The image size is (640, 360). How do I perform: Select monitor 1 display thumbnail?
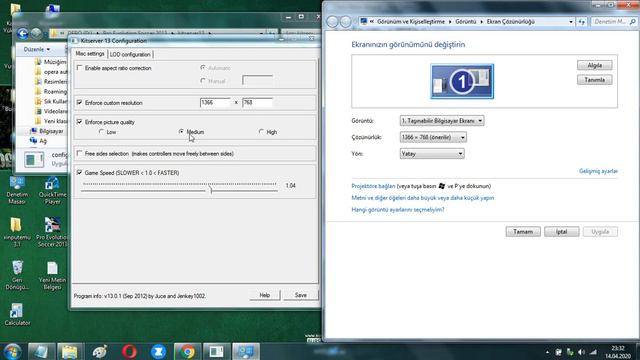tap(462, 81)
